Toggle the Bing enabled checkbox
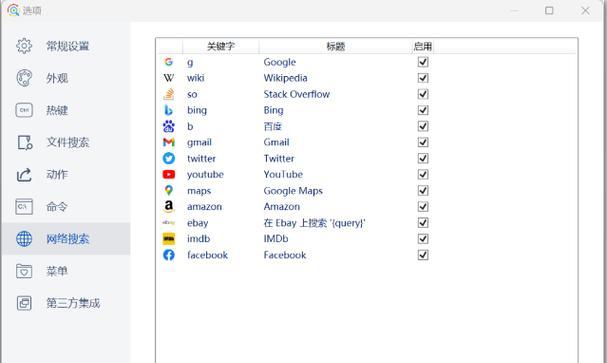Viewport: 607px width, 363px height. pyautogui.click(x=423, y=110)
